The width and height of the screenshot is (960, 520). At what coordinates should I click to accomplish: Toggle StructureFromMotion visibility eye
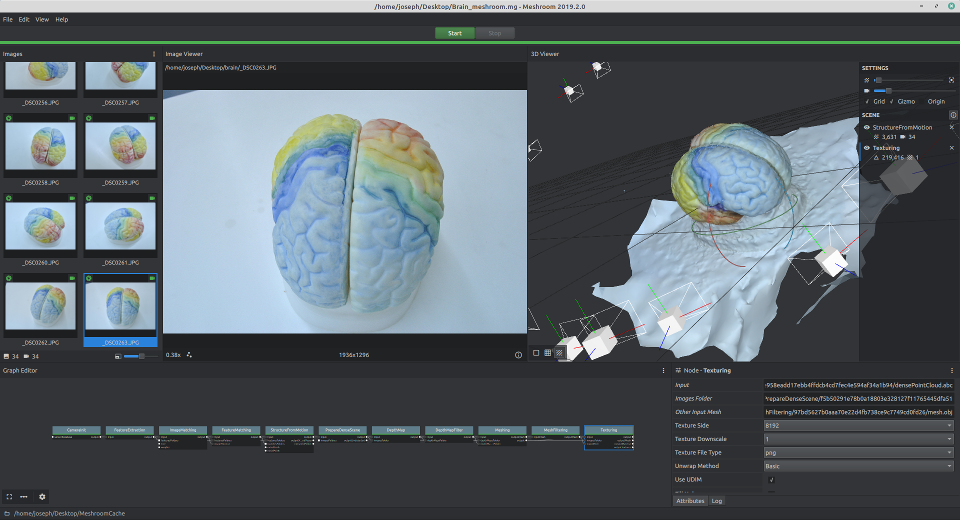[x=867, y=127]
